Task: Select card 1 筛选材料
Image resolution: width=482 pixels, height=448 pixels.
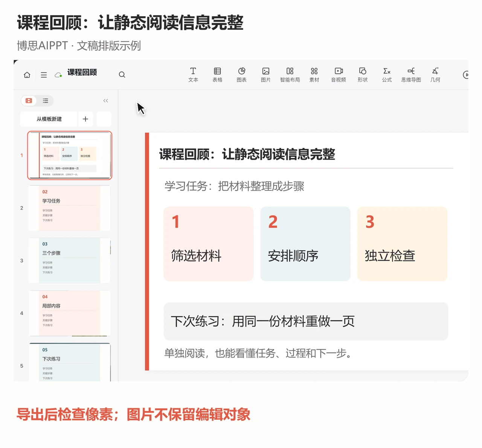Action: click(x=209, y=244)
